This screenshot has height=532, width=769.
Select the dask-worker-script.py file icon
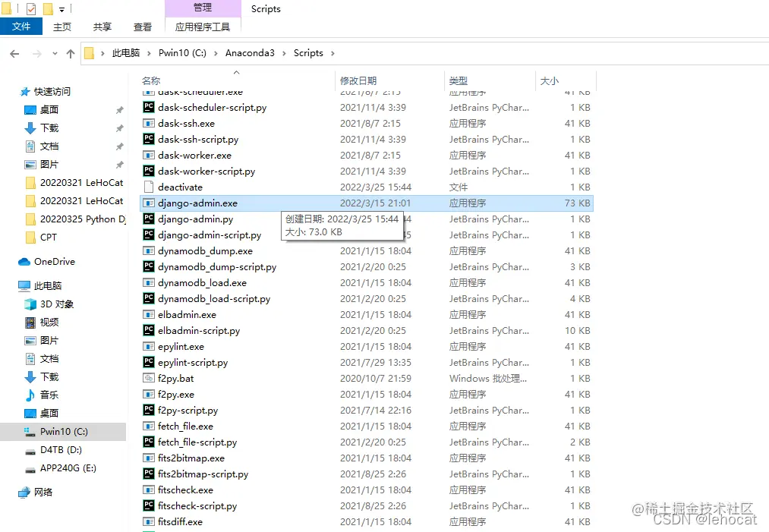[x=149, y=171]
